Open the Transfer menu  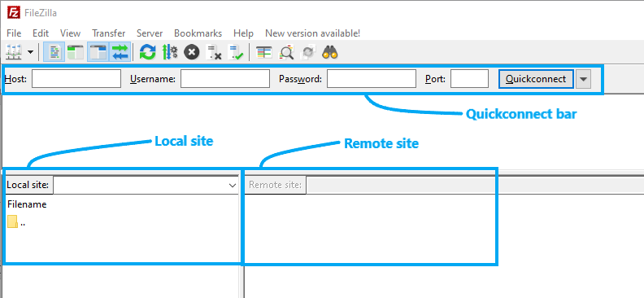click(108, 33)
